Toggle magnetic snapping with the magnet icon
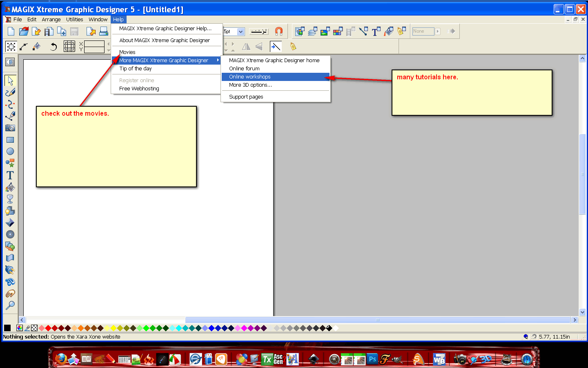The image size is (588, 368). coord(279,31)
